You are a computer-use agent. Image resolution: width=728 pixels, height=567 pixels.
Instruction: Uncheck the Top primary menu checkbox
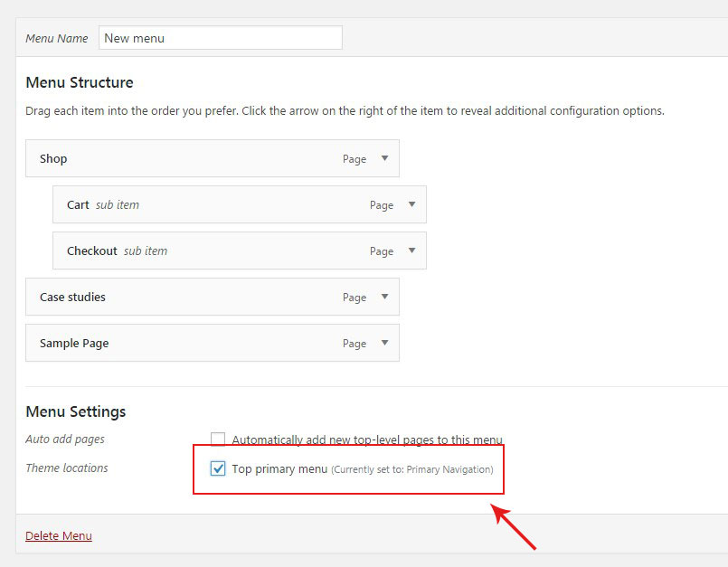coord(218,468)
